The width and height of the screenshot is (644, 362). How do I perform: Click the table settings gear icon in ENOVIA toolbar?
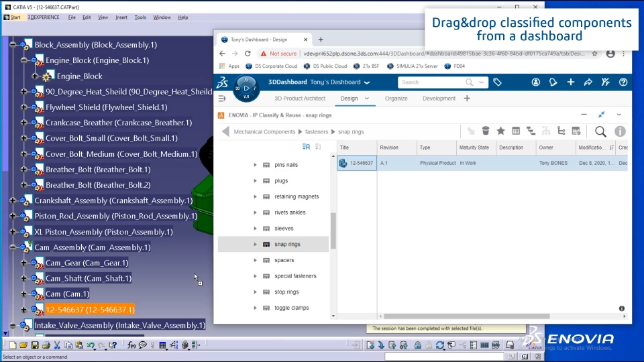click(576, 131)
